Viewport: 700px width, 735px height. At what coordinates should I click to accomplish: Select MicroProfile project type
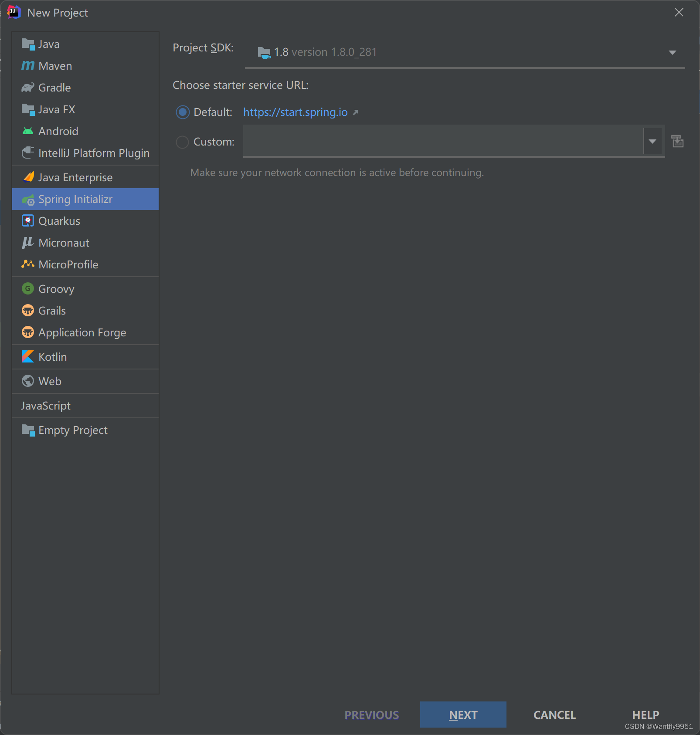(85, 264)
